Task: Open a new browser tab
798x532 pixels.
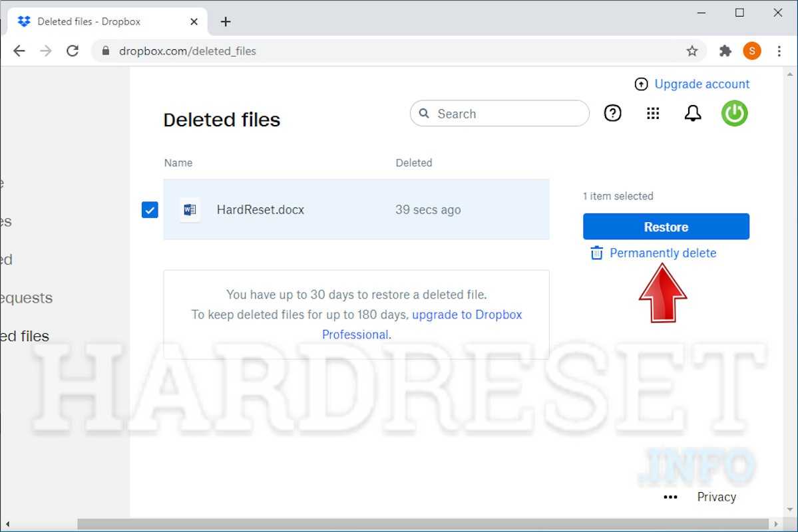Action: (x=226, y=22)
